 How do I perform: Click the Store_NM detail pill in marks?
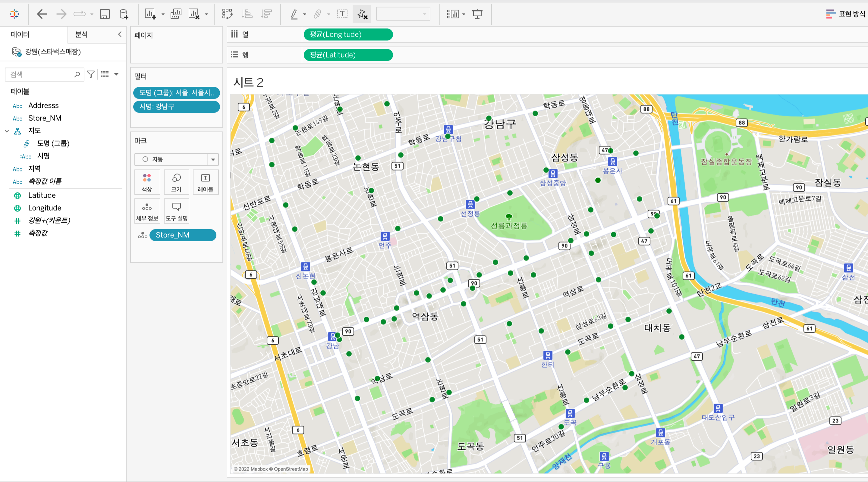tap(183, 235)
